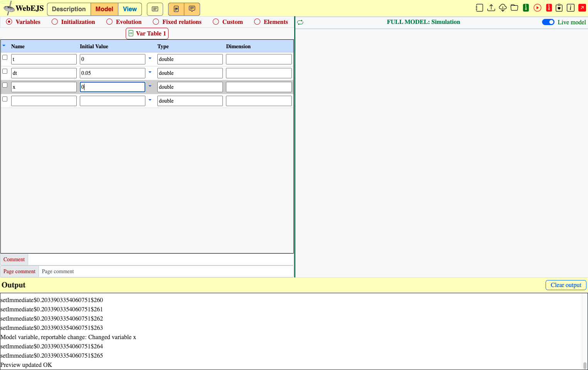The height and width of the screenshot is (370, 588).
Task: Check the checkbox for variable dt
Action: click(x=5, y=71)
